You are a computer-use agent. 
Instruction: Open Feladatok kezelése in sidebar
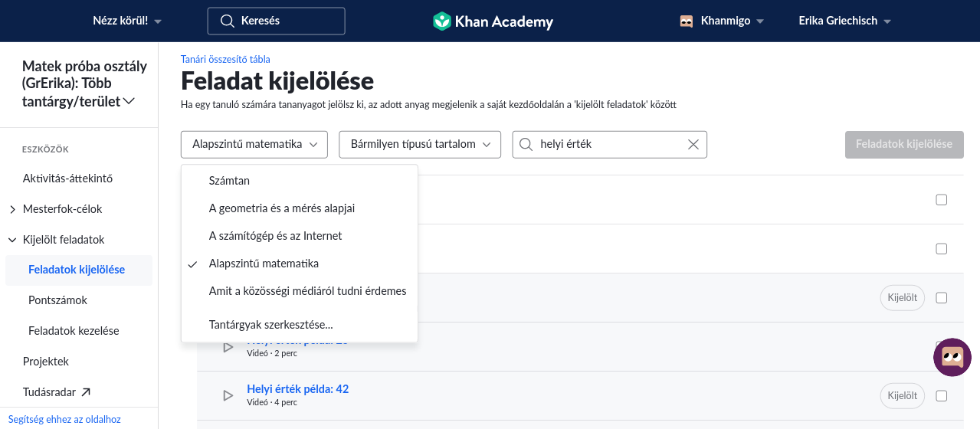coord(74,331)
